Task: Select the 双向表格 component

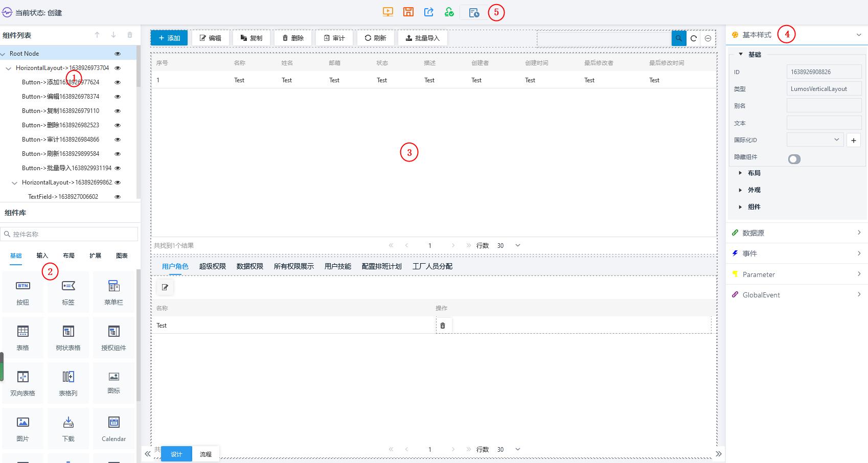Action: pos(22,383)
